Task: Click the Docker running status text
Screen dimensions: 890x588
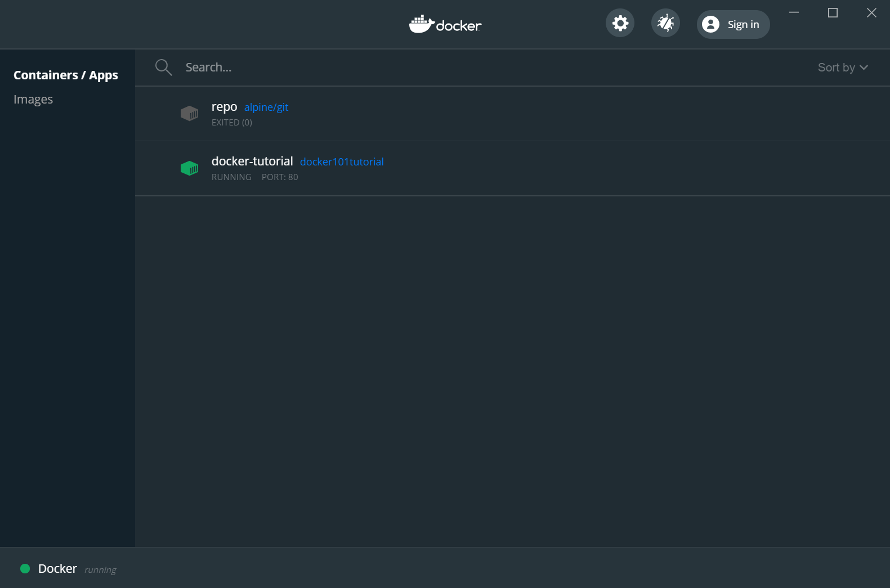Action: click(100, 569)
